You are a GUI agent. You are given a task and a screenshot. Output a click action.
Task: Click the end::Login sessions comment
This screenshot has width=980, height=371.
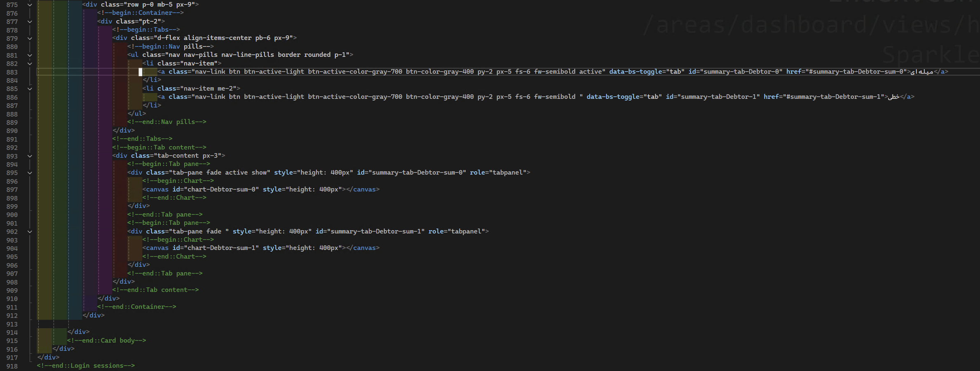click(x=86, y=366)
